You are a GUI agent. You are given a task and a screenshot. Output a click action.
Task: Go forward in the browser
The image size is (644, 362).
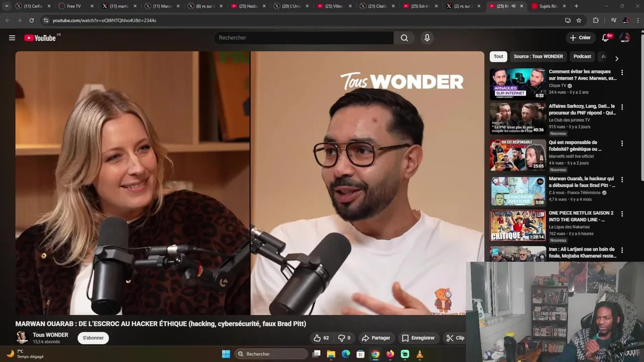pyautogui.click(x=19, y=20)
